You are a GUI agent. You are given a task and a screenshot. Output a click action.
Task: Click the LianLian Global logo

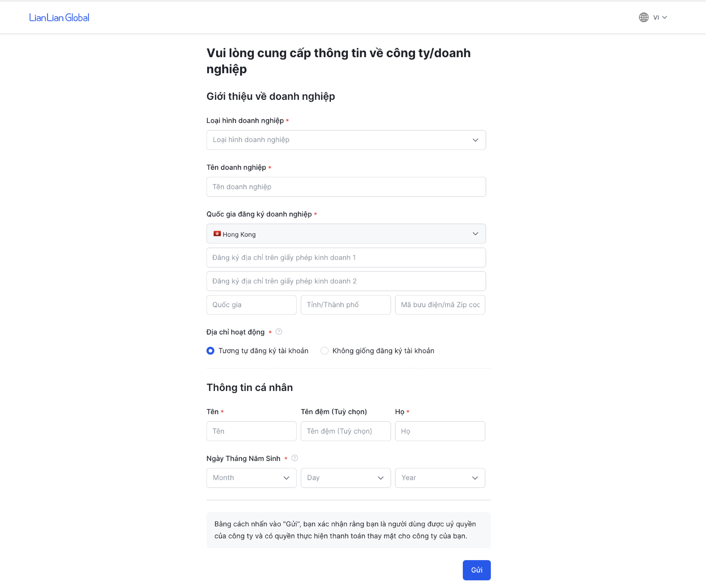pyautogui.click(x=59, y=17)
